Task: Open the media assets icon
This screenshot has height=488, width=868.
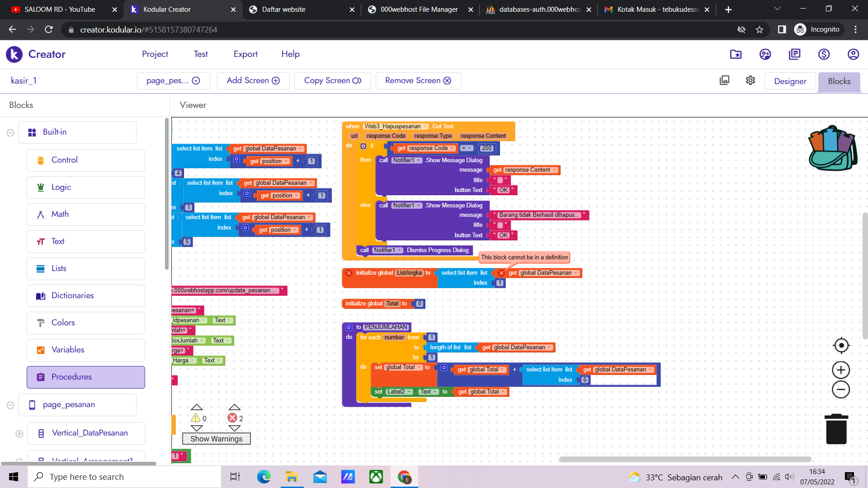Action: 724,80
